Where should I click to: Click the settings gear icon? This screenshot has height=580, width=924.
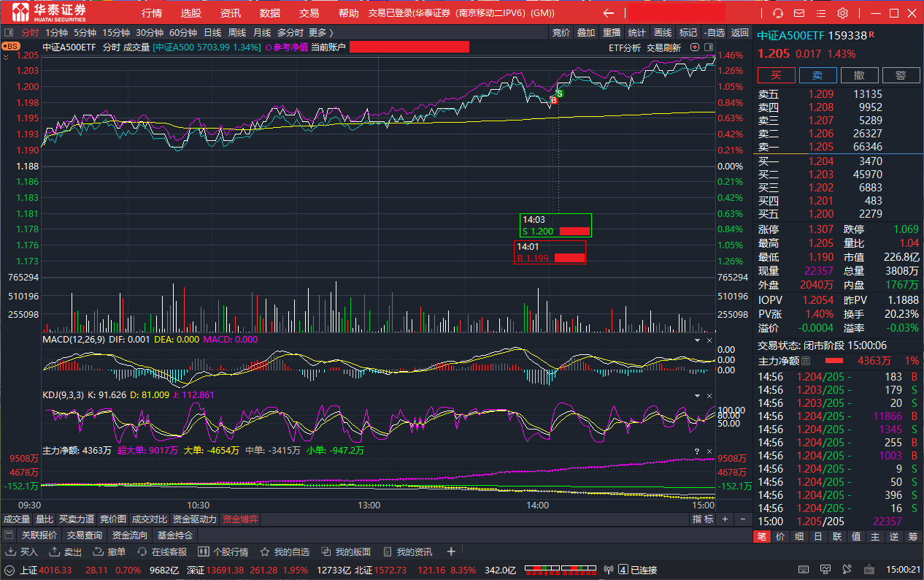(x=842, y=13)
